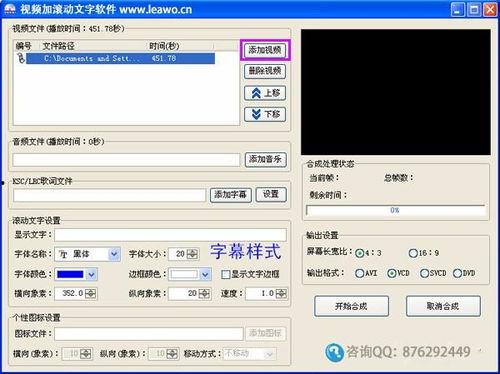Cancel synthesis with 取消合成 button

pos(443,306)
